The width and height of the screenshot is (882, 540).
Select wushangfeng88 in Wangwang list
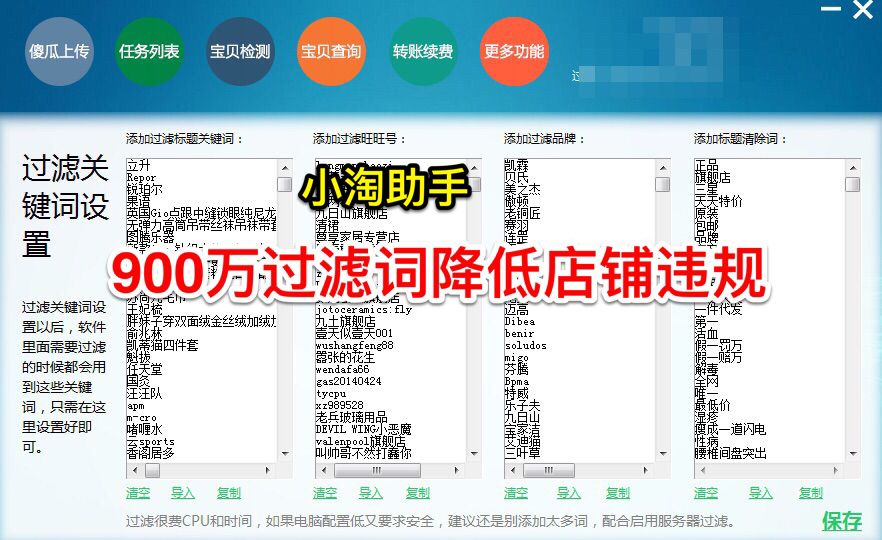pyautogui.click(x=354, y=345)
